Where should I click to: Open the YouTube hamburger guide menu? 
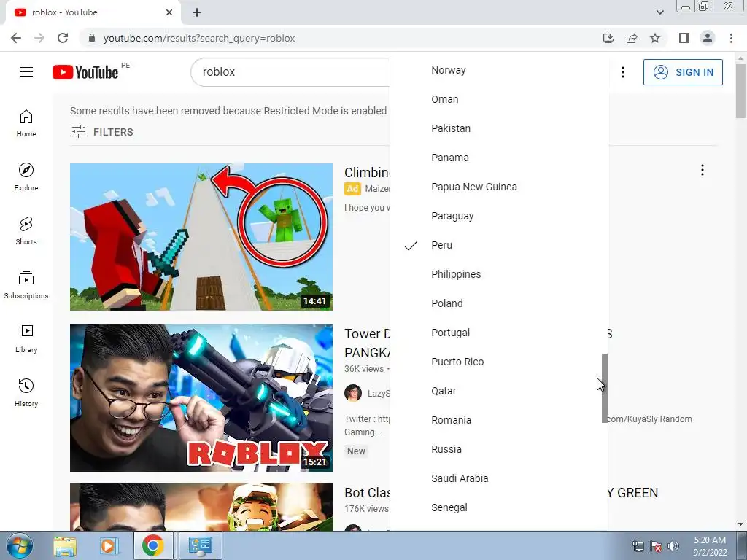click(x=26, y=72)
